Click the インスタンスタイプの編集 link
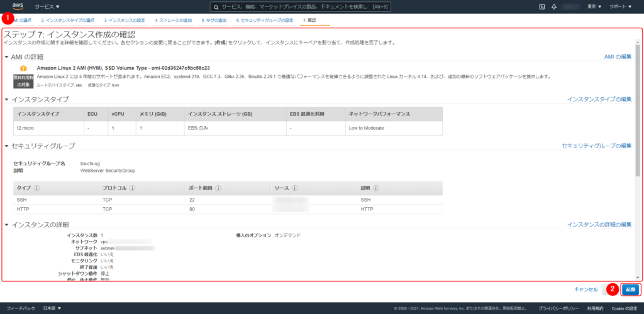644x314 pixels. pyautogui.click(x=599, y=99)
